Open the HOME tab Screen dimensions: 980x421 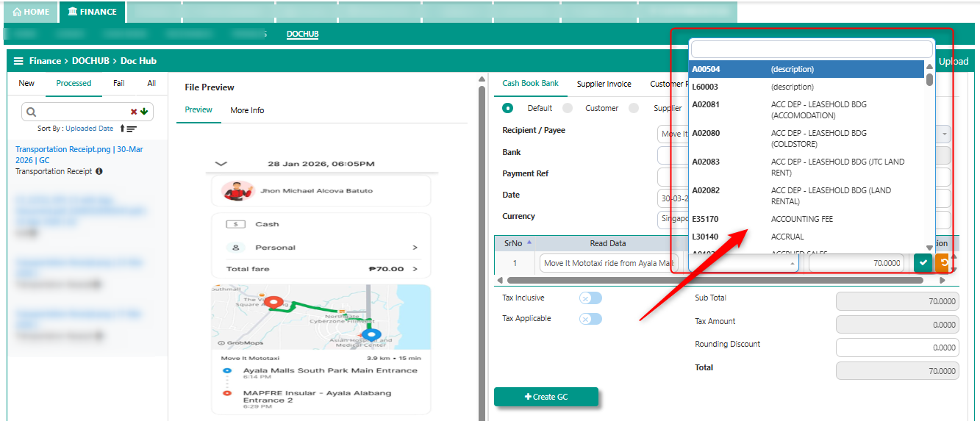click(x=32, y=12)
